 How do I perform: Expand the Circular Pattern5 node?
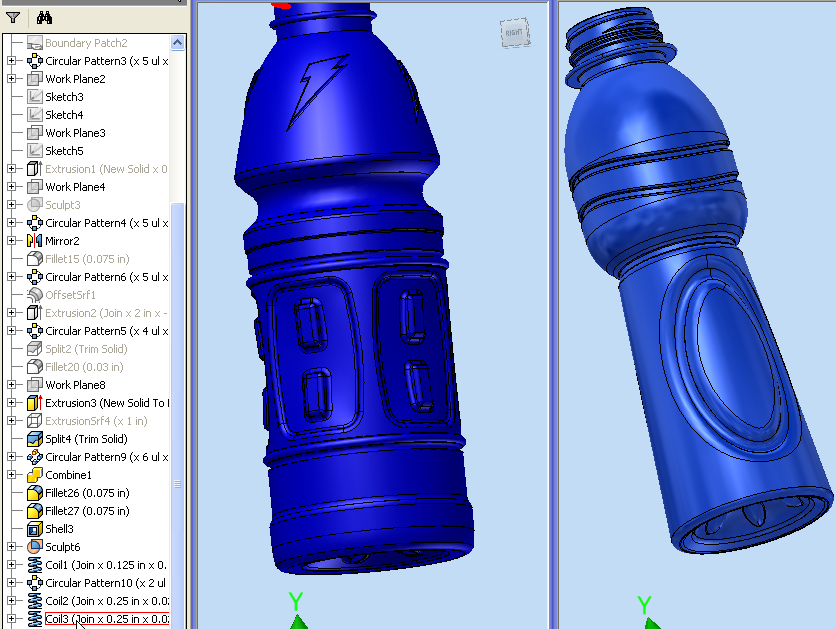click(x=11, y=331)
